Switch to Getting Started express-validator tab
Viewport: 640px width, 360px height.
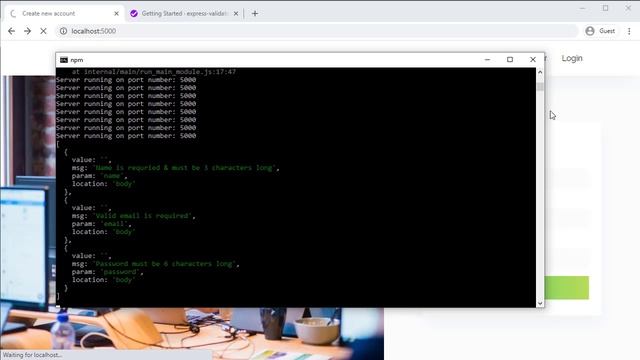[x=184, y=13]
